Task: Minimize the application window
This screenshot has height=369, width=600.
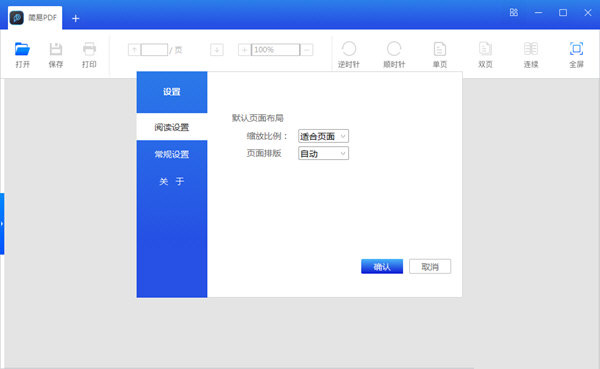Action: click(538, 13)
